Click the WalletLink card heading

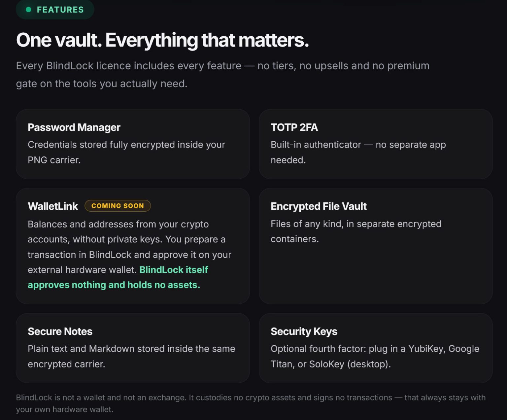pos(53,206)
